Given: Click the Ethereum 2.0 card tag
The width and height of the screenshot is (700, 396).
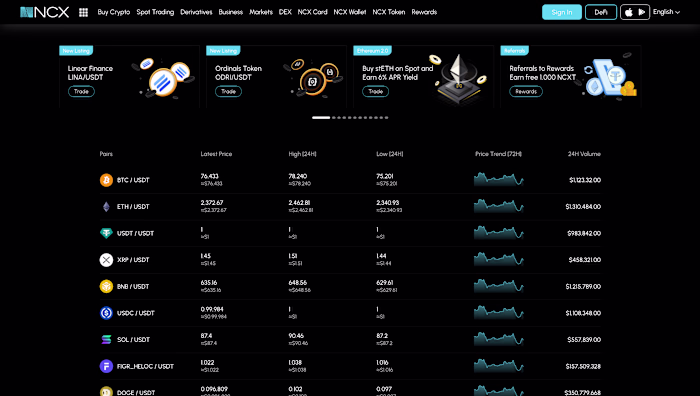Looking at the screenshot, I should click(x=372, y=50).
